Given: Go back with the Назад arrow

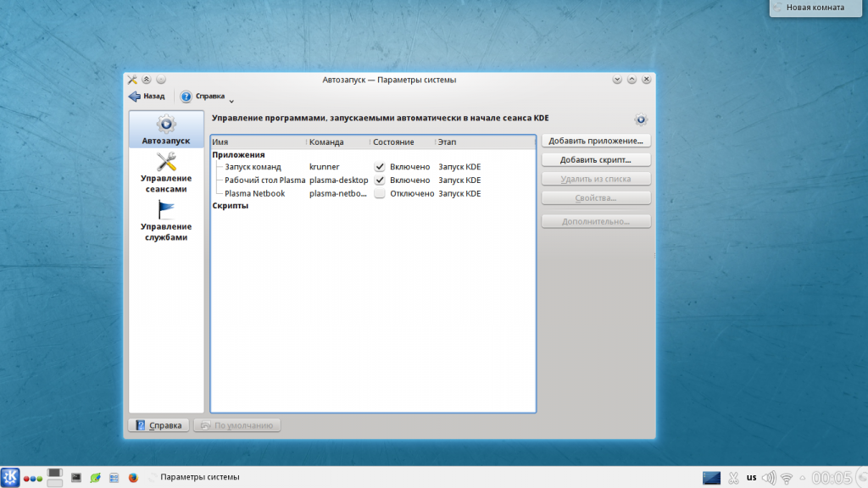Looking at the screenshot, I should coord(147,97).
